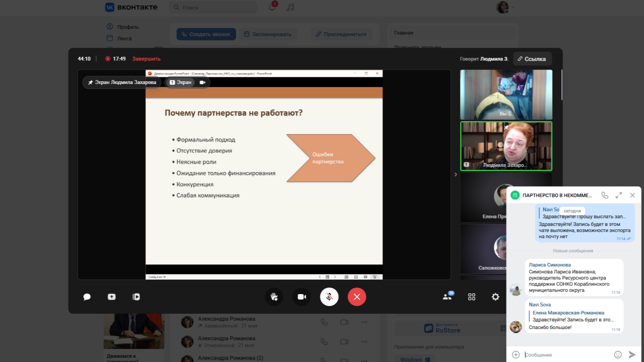The width and height of the screenshot is (644, 362).
Task: Video call Александра Романова from cancelled call
Action: point(345,342)
